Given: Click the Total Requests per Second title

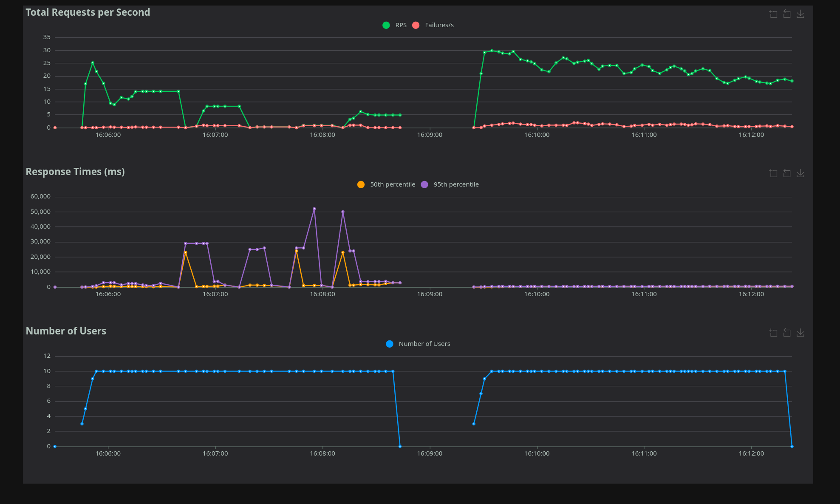Looking at the screenshot, I should [88, 12].
